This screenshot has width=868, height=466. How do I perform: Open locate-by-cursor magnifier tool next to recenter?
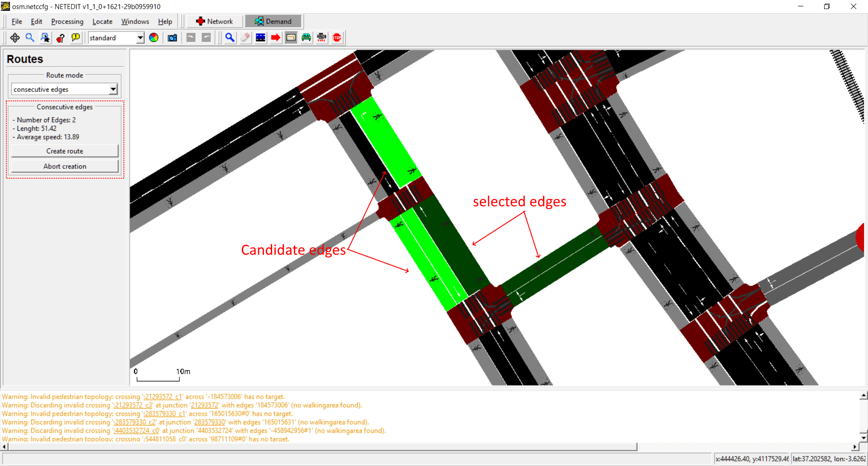[x=30, y=38]
